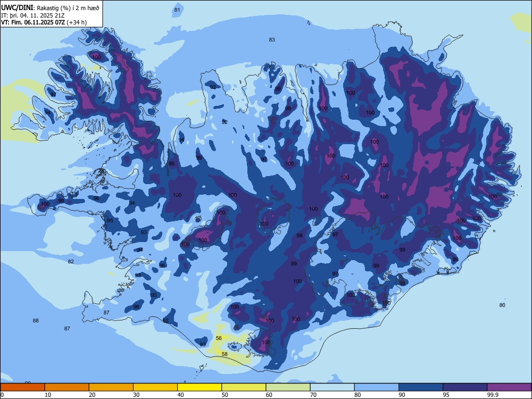Click the '82' humidity value over the sea

click(x=71, y=261)
